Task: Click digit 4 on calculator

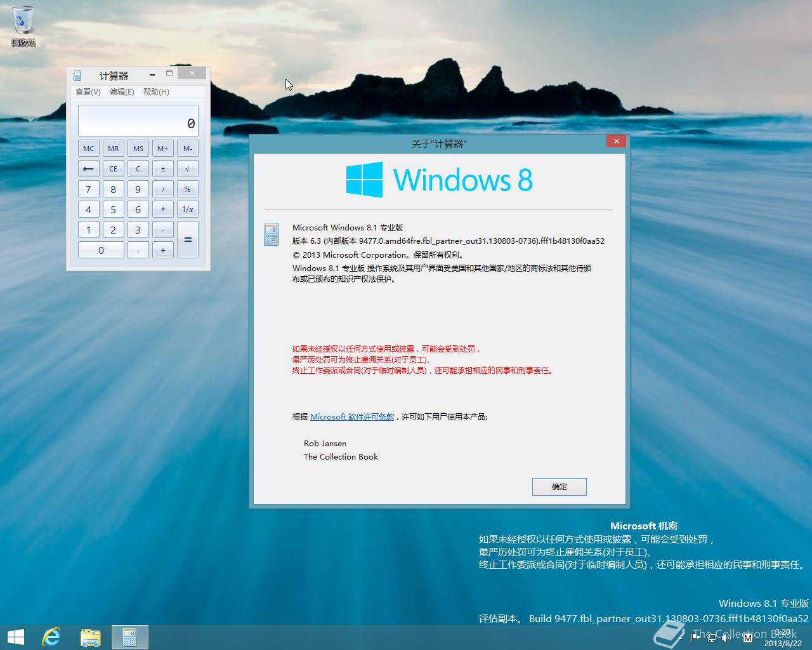Action: point(88,209)
